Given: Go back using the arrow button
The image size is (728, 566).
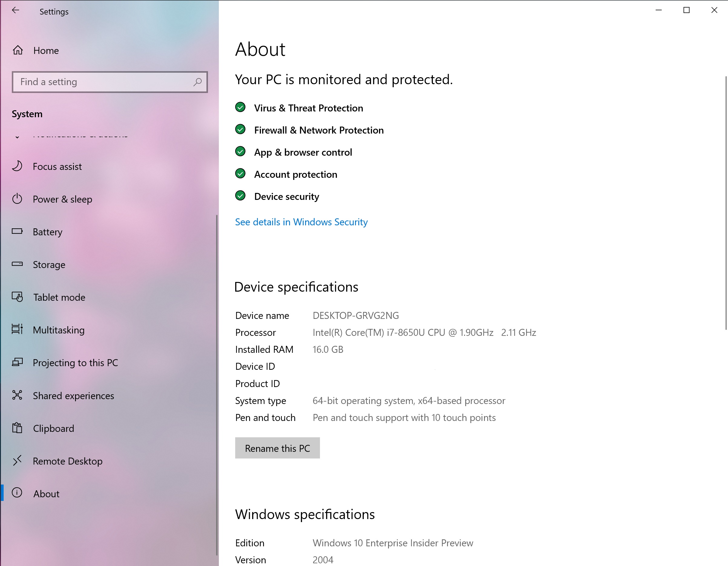Looking at the screenshot, I should [15, 10].
